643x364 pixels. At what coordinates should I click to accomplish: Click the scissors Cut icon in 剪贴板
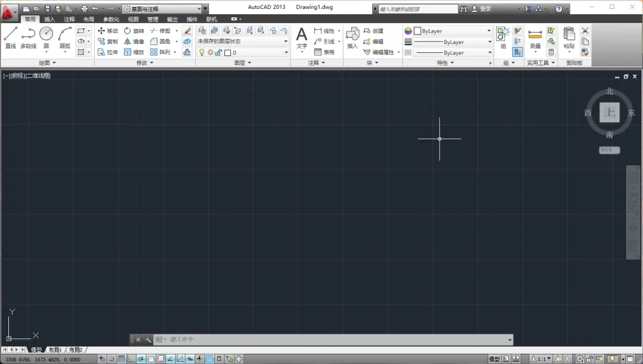point(585,31)
